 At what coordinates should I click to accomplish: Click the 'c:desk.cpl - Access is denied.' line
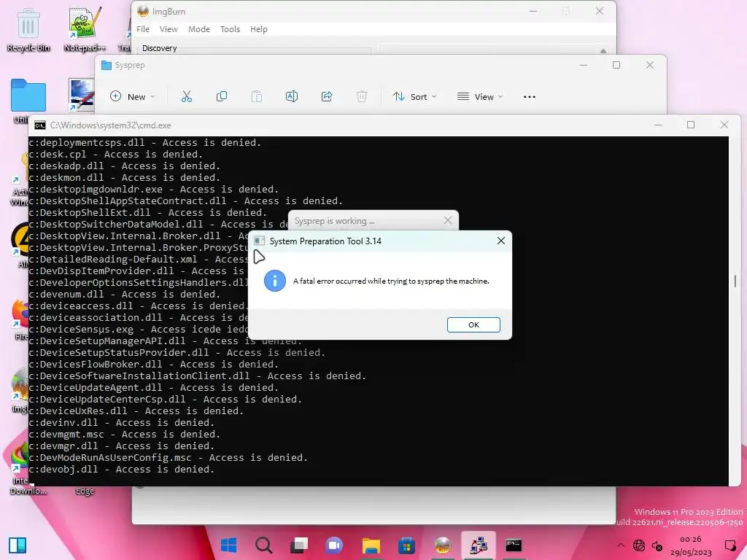pyautogui.click(x=116, y=155)
